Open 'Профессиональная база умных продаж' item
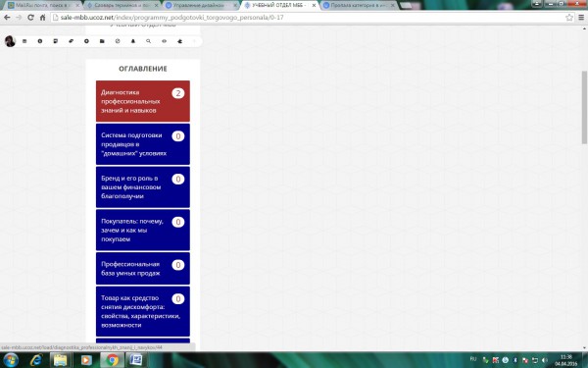 [142, 269]
